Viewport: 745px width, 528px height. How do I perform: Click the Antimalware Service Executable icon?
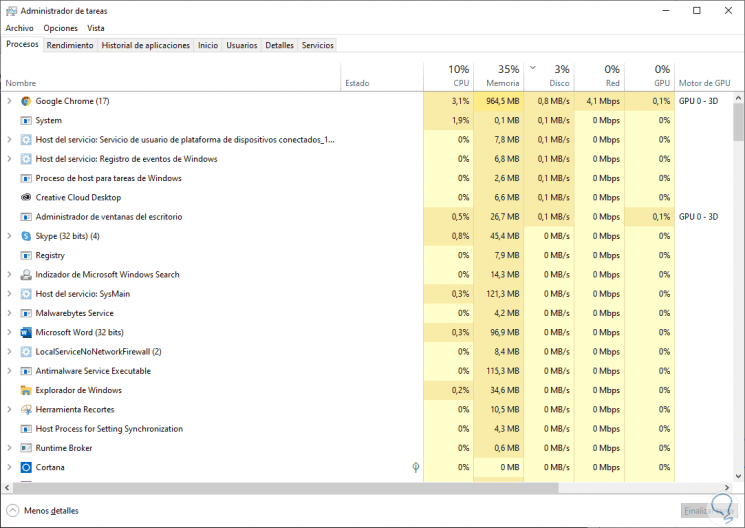click(x=26, y=371)
